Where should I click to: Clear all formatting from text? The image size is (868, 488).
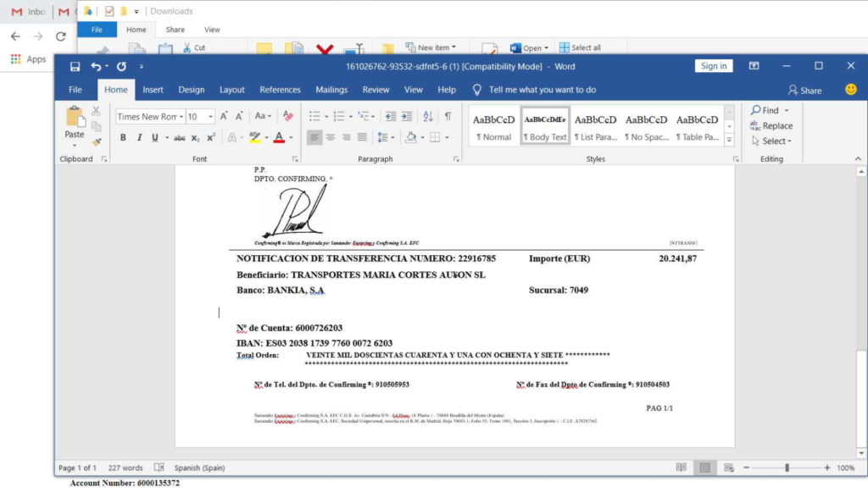pyautogui.click(x=288, y=116)
